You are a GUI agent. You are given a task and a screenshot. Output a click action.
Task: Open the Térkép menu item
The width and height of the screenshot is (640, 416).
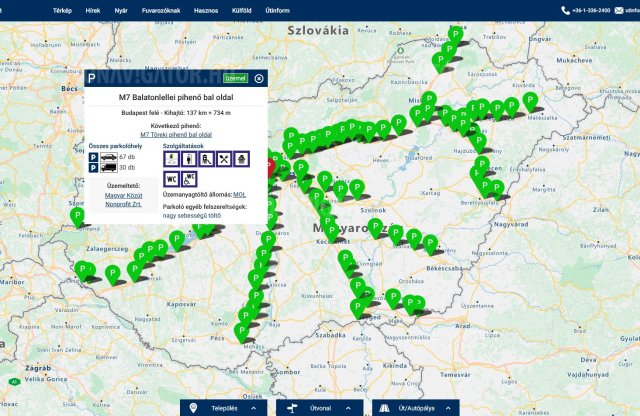tap(62, 9)
